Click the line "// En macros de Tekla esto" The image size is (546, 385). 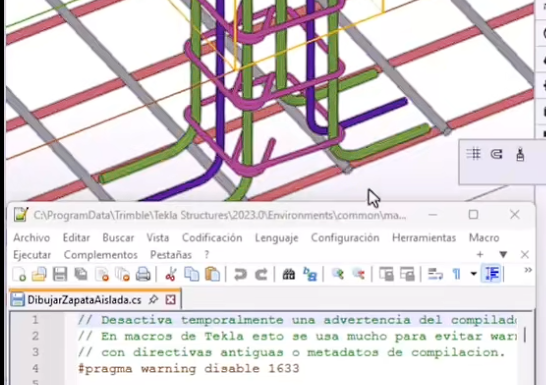(297, 336)
